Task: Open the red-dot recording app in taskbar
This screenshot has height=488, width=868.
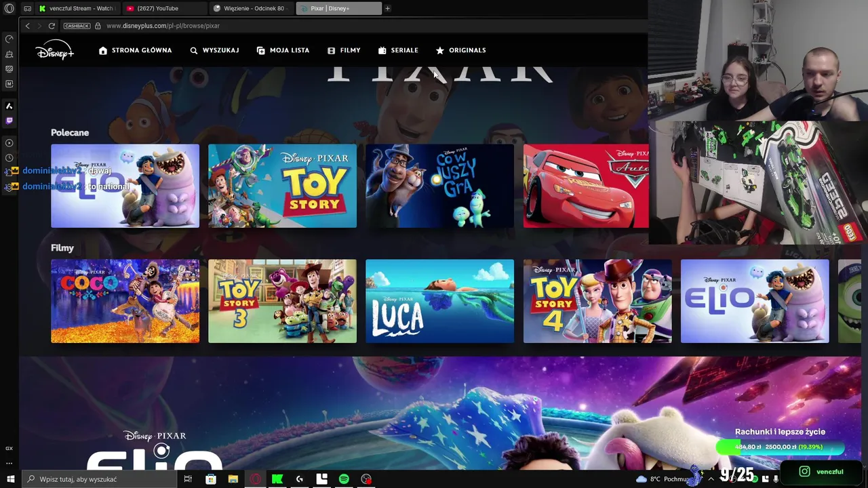Action: coord(366,479)
